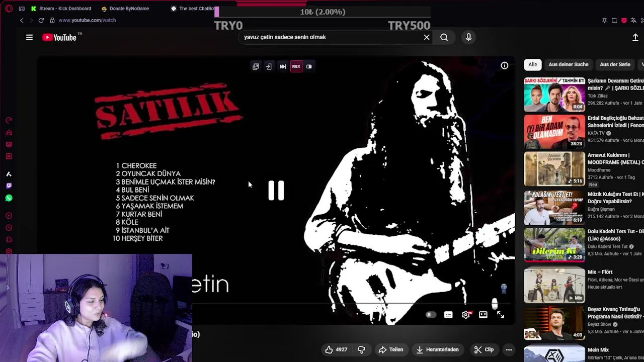Click the address bar www.youtube.com/watch
This screenshot has width=644, height=362.
tap(87, 20)
